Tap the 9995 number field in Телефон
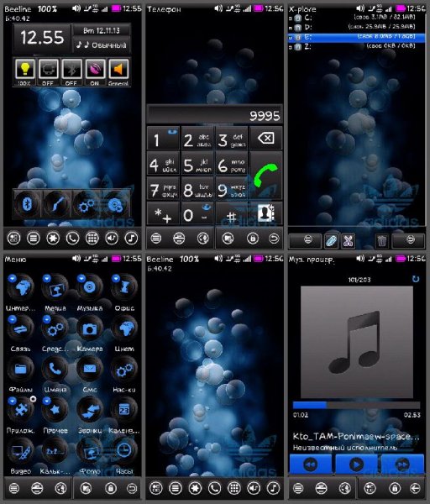Viewport: 430px width, 504px height. (x=214, y=115)
